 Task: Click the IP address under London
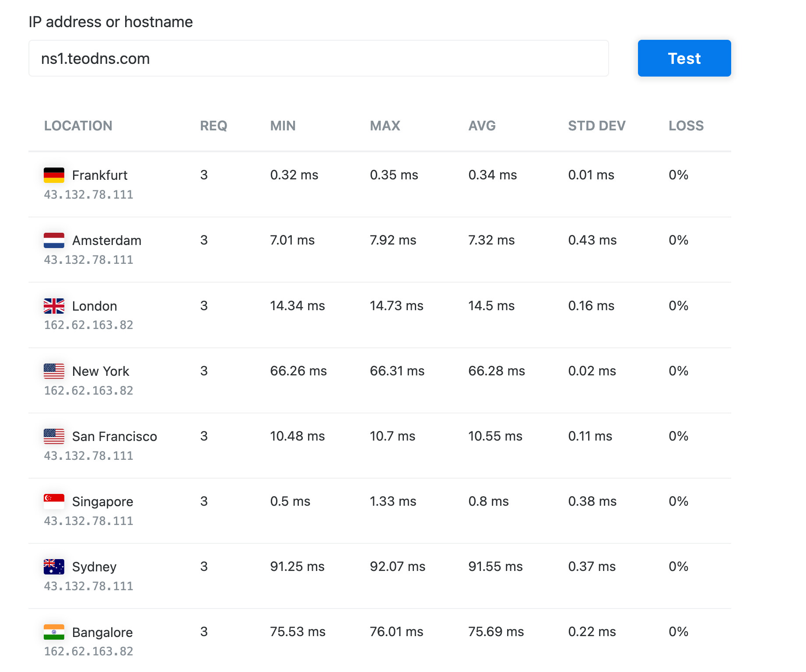click(88, 325)
